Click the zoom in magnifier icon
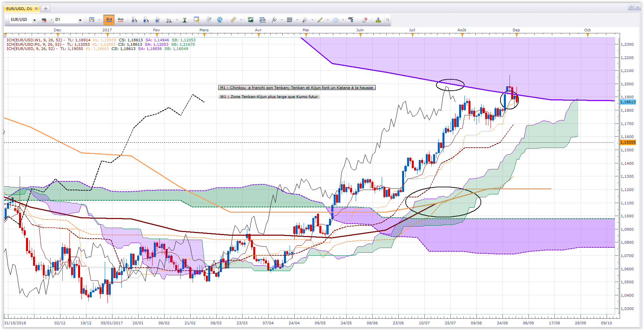The width and height of the screenshot is (644, 330). (134, 20)
